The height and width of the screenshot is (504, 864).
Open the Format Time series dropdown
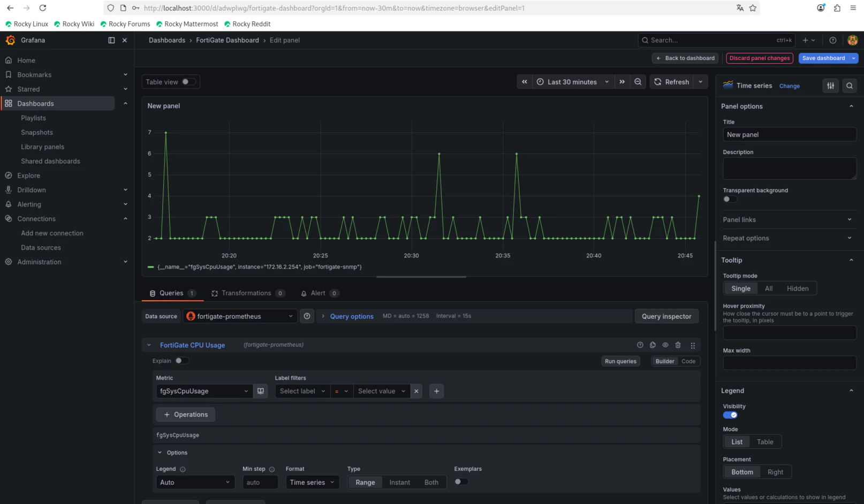(x=313, y=482)
